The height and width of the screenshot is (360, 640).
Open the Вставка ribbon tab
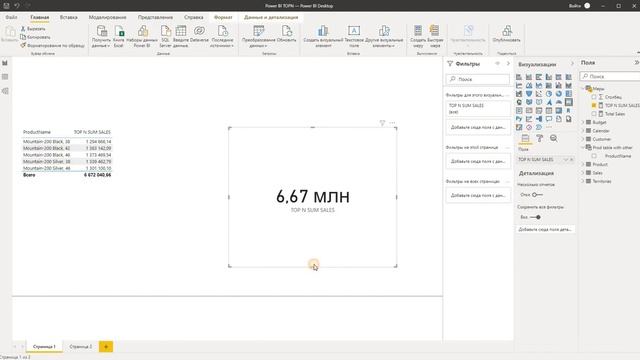pos(69,17)
